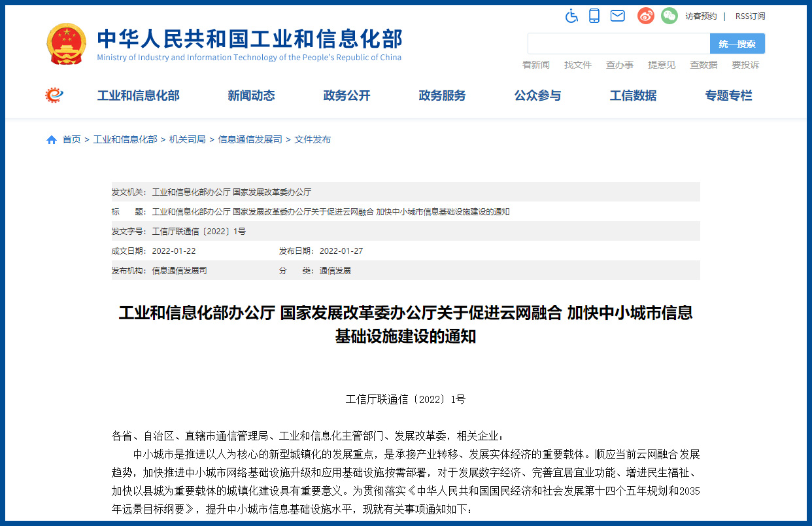Open the Weibo icon link
Screen dimensions: 812x526
point(645,16)
